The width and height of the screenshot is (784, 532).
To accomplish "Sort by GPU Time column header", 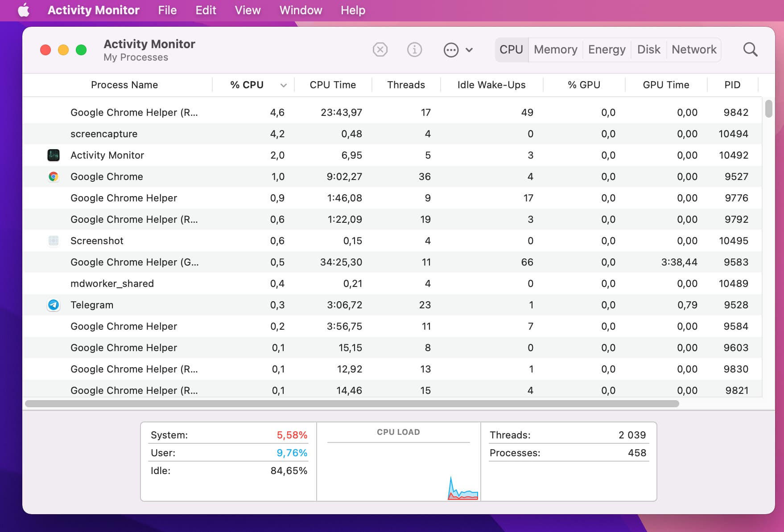I will pyautogui.click(x=666, y=85).
